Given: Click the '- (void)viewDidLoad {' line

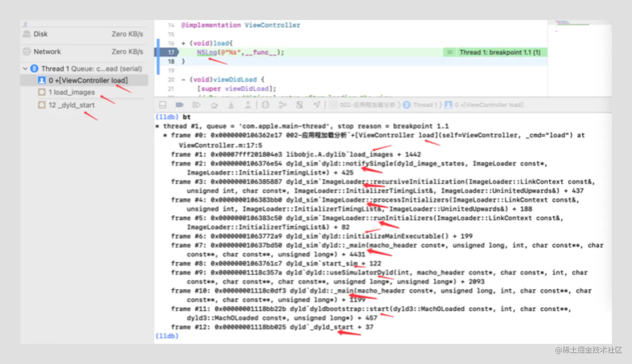Looking at the screenshot, I should point(223,79).
